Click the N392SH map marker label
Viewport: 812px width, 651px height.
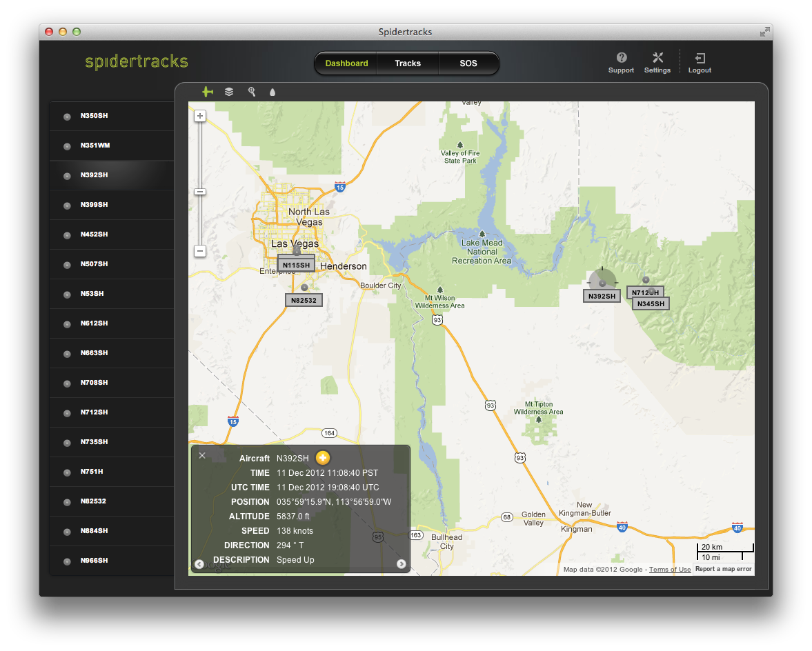pos(602,296)
